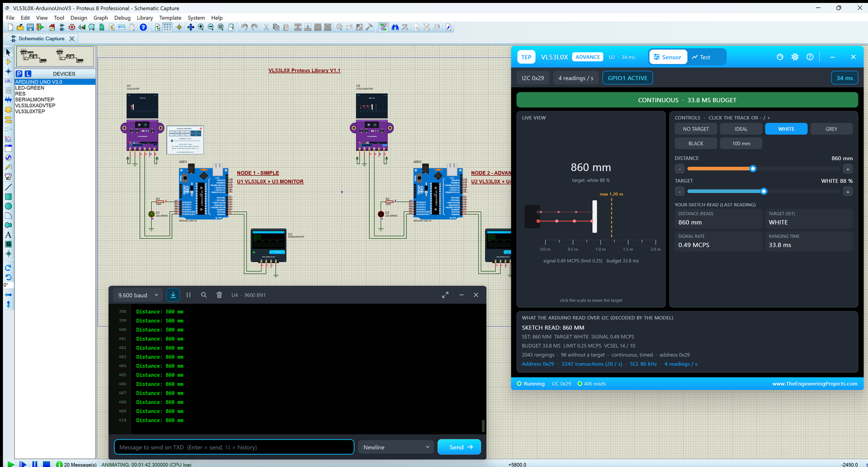Click the blue Help icon in toolbar
Viewport: 868px width, 467px height.
click(143, 27)
